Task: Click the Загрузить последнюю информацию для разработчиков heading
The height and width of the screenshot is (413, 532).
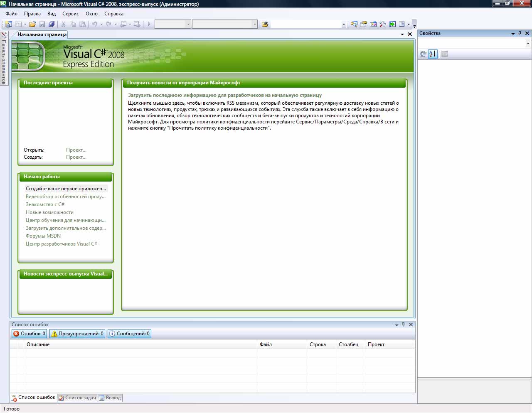Action: tap(225, 95)
